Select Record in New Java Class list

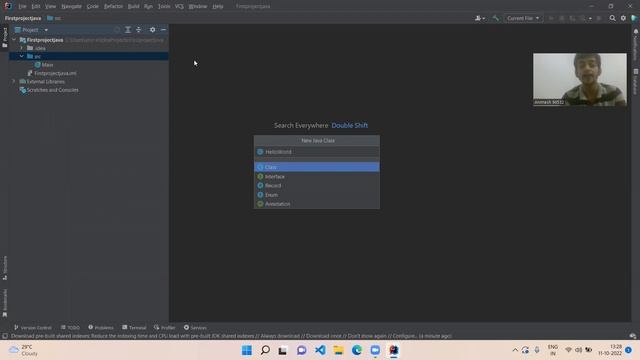click(317, 185)
